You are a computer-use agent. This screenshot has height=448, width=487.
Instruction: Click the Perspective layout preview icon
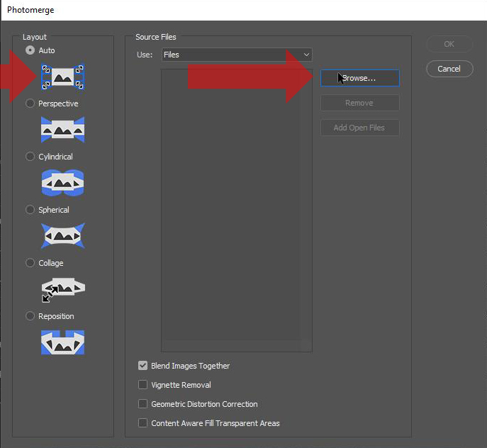[62, 130]
